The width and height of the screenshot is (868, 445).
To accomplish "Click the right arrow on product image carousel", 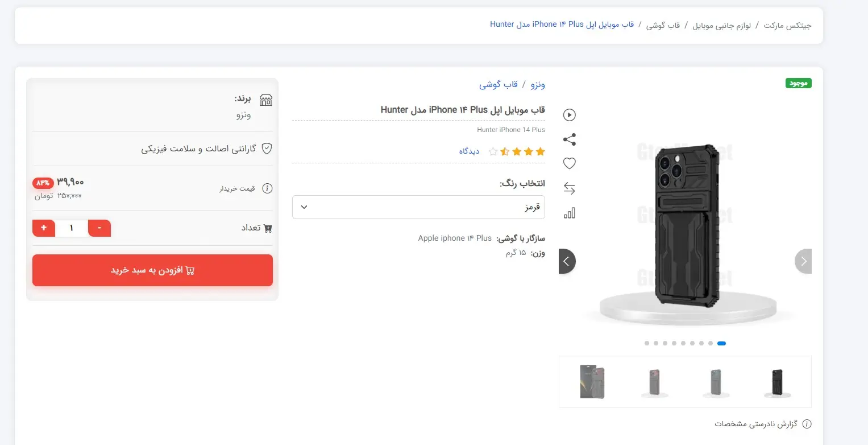I will pos(803,261).
